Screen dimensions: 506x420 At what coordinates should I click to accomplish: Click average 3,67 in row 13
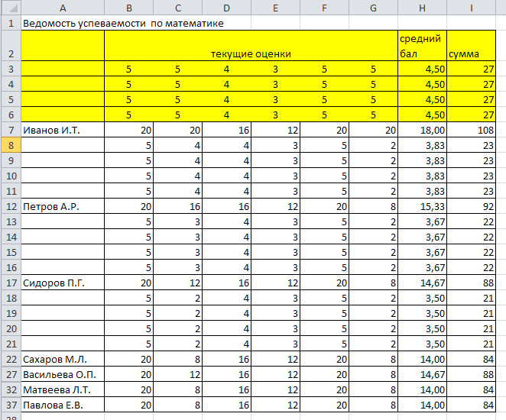point(423,221)
